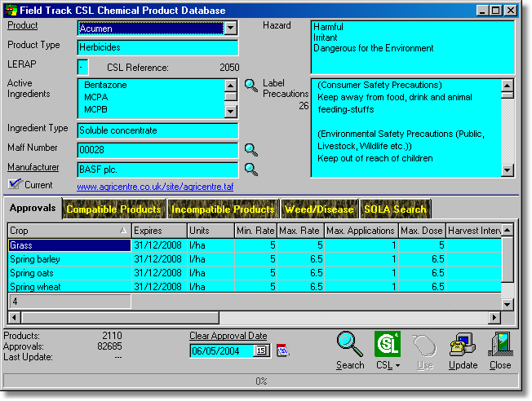
Task: Click approvals grid scroll right arrow
Action: 494,318
